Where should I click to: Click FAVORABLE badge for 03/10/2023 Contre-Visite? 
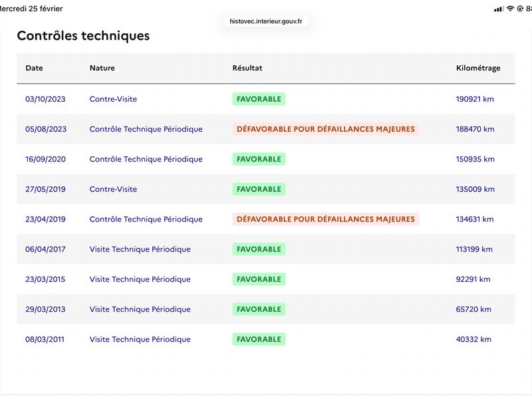(259, 99)
